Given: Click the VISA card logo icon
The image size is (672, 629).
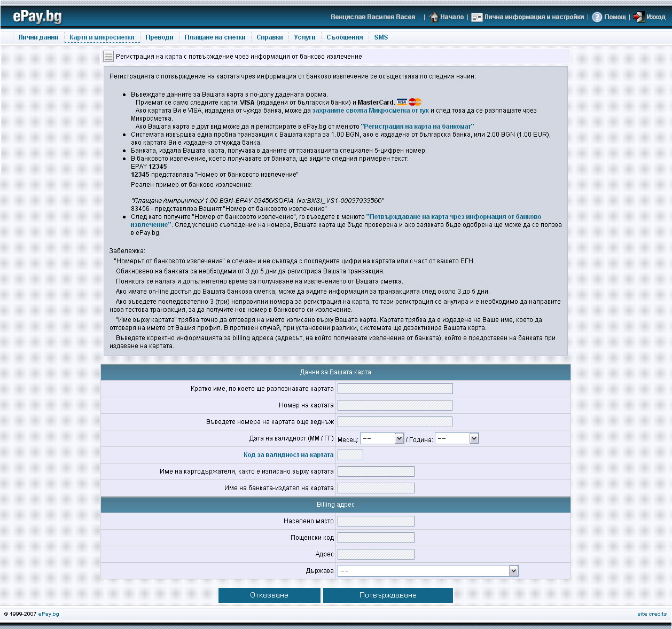Looking at the screenshot, I should tap(402, 102).
